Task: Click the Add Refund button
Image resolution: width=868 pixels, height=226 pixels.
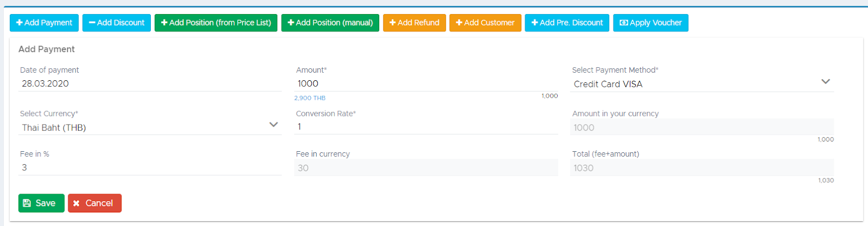Action: pyautogui.click(x=414, y=23)
